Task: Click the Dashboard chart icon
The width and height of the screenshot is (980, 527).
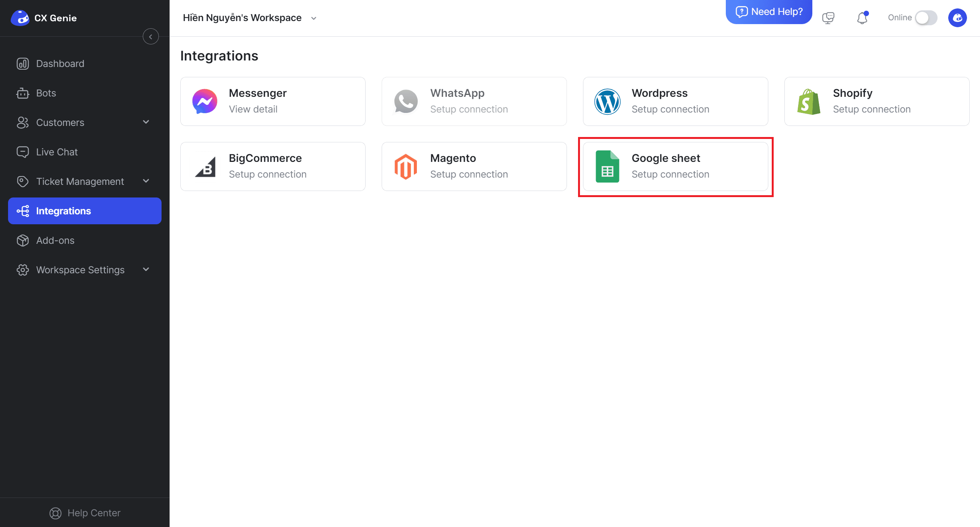Action: click(x=23, y=64)
